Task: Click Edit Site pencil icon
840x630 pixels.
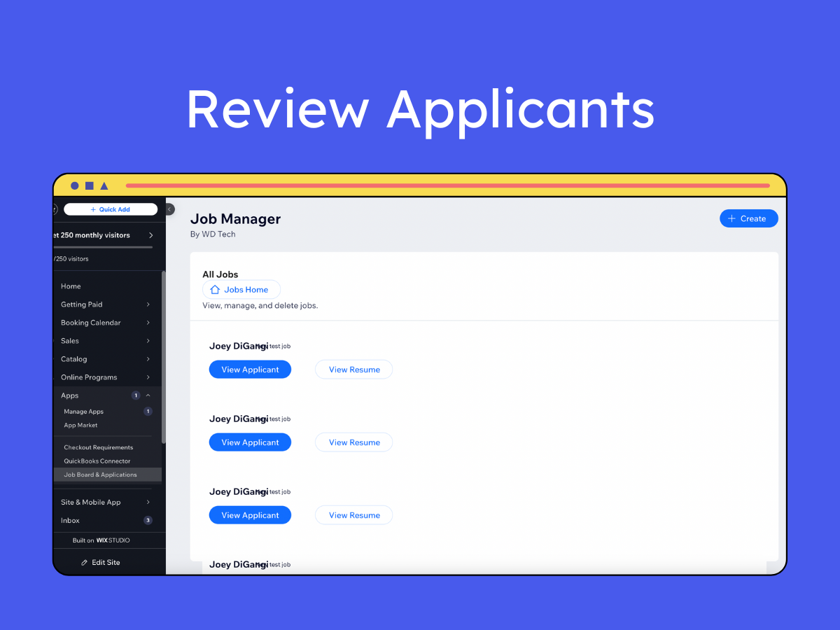Action: (x=85, y=562)
